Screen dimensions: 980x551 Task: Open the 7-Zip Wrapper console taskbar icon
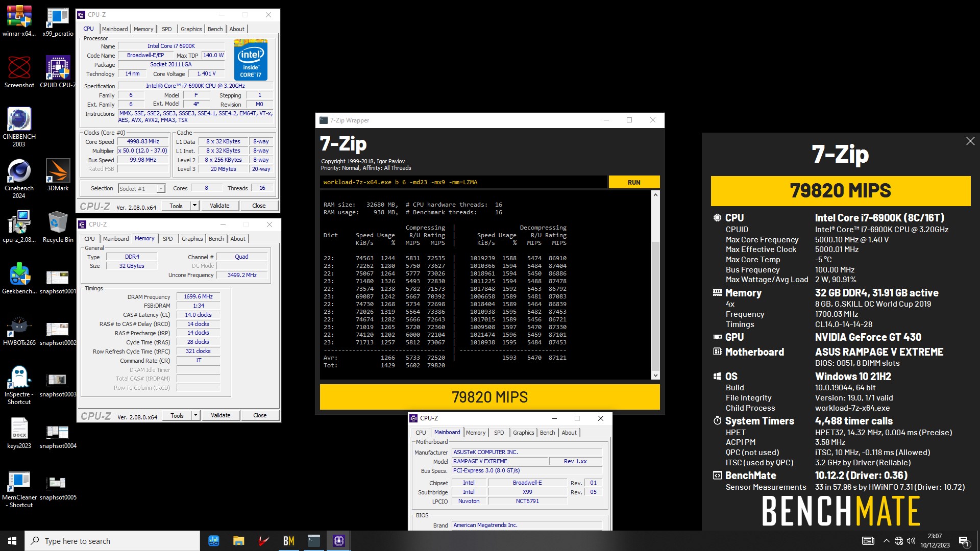pyautogui.click(x=313, y=541)
